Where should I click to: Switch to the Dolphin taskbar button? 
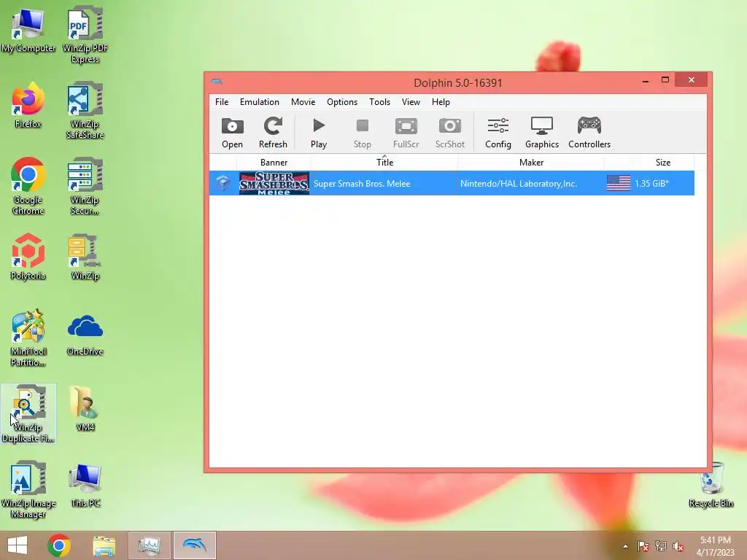coord(194,545)
